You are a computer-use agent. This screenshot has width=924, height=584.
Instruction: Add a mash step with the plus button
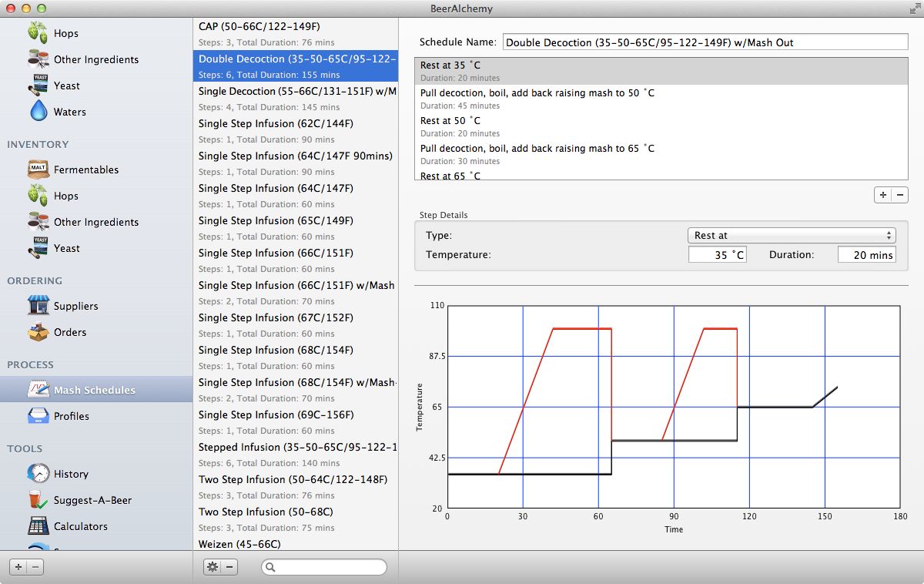882,195
